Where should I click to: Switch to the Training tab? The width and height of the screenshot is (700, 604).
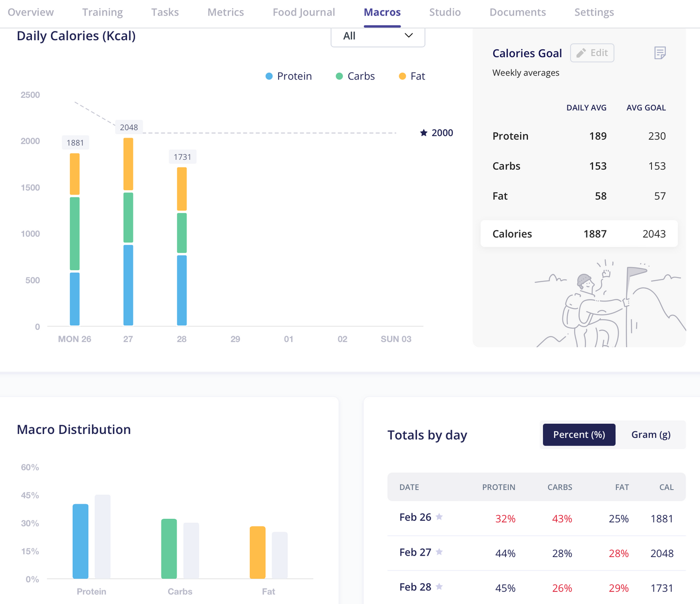pos(102,12)
